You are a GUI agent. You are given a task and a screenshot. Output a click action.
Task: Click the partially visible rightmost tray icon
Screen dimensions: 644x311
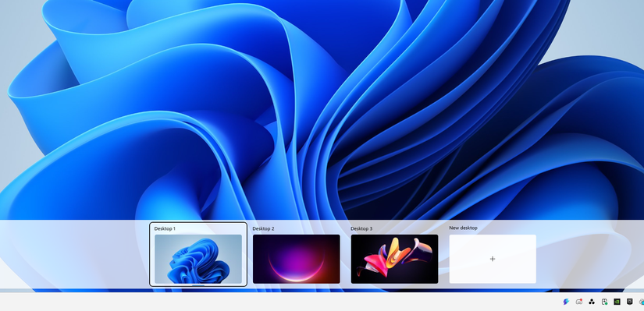pos(642,302)
